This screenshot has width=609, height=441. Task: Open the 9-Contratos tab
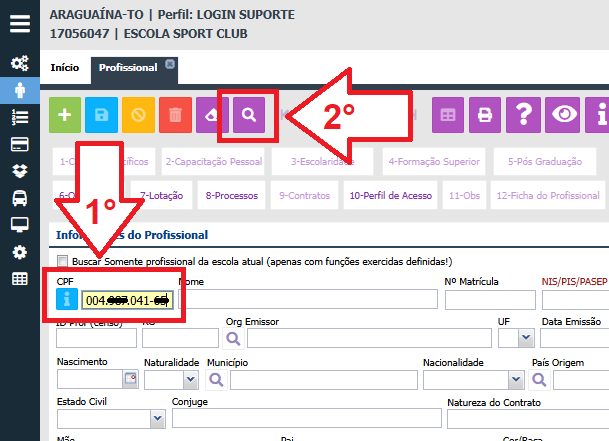tap(304, 195)
